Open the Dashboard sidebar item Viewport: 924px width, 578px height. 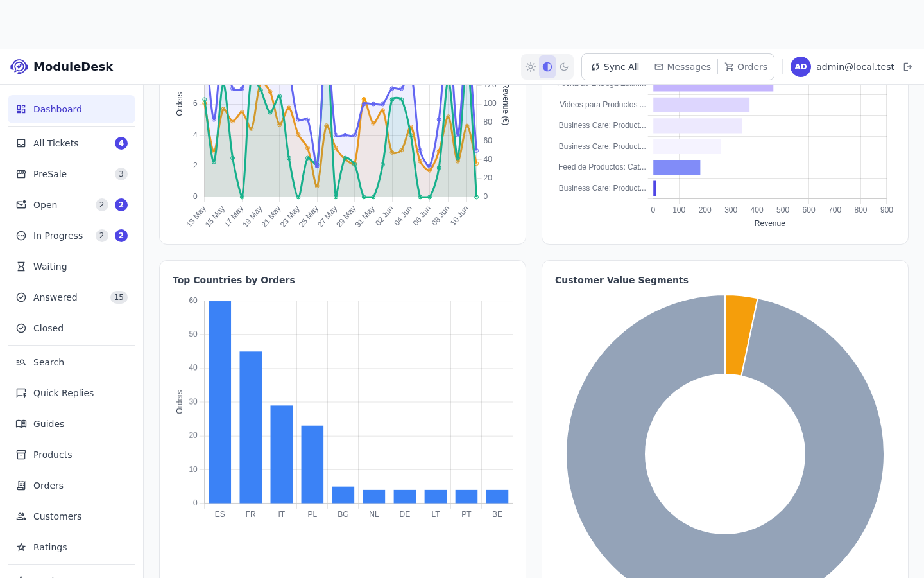pos(71,109)
